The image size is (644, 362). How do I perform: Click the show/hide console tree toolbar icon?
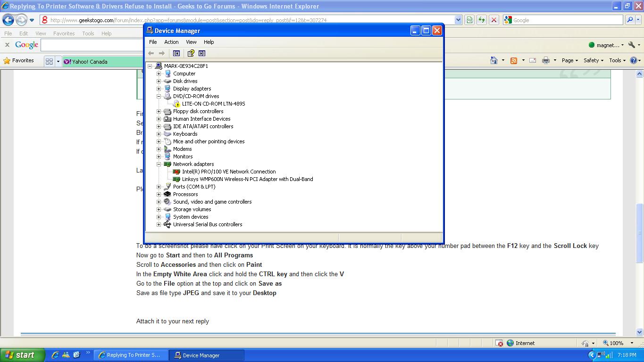(176, 53)
